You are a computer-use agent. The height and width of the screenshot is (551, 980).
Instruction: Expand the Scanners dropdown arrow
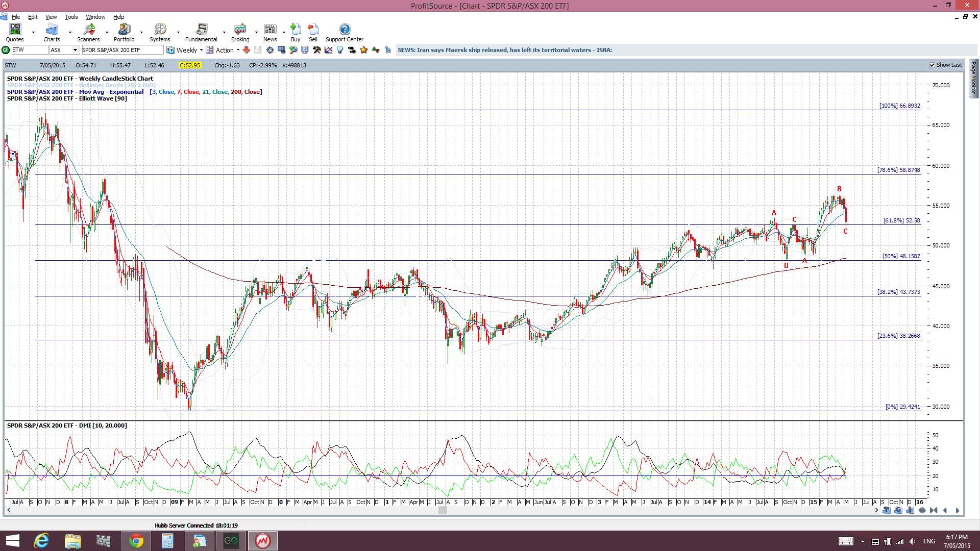pos(107,32)
